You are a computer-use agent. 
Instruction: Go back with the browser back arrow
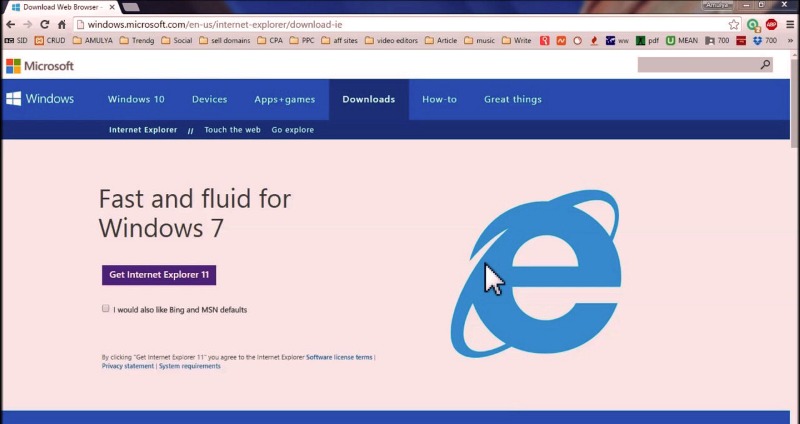pos(10,24)
